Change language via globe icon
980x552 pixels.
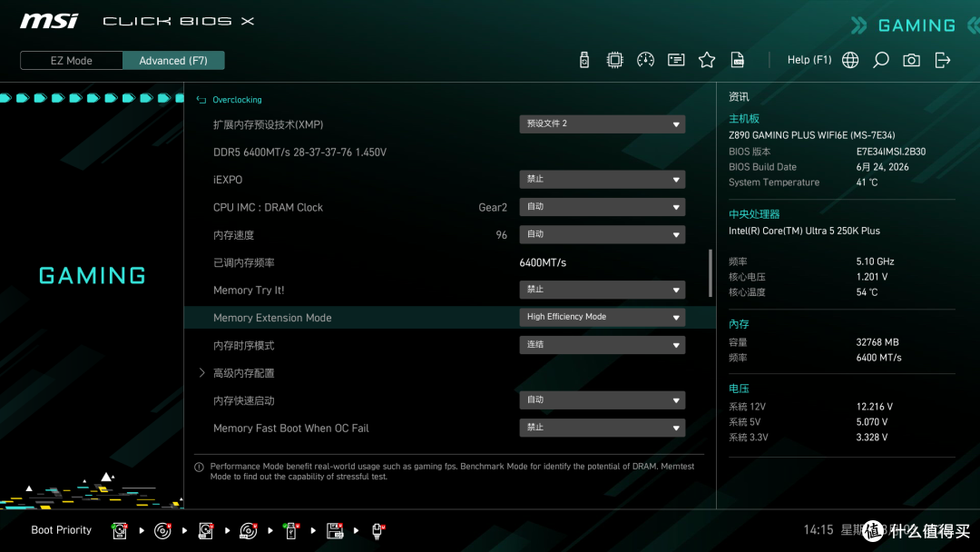pyautogui.click(x=850, y=60)
